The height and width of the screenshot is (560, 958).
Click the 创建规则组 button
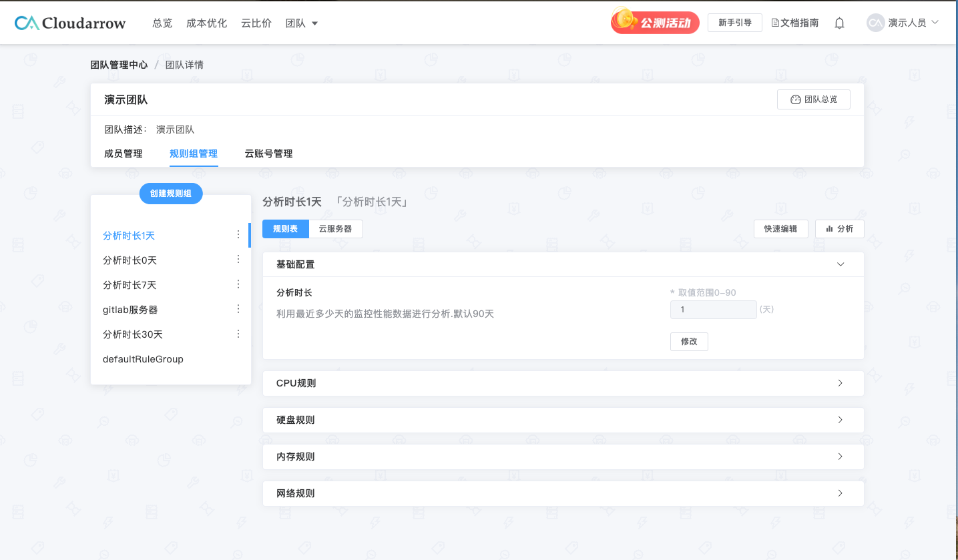click(x=171, y=194)
